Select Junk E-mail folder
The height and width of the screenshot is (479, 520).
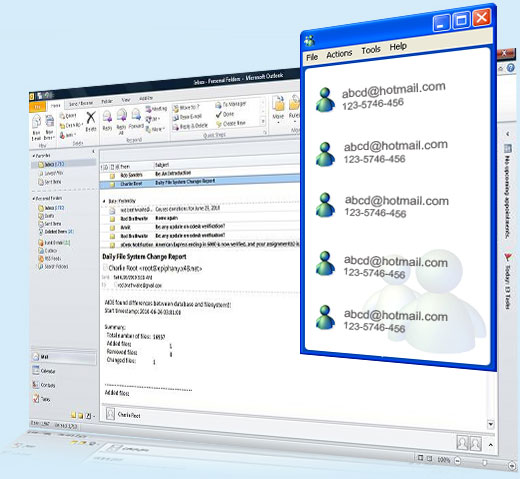[54, 243]
